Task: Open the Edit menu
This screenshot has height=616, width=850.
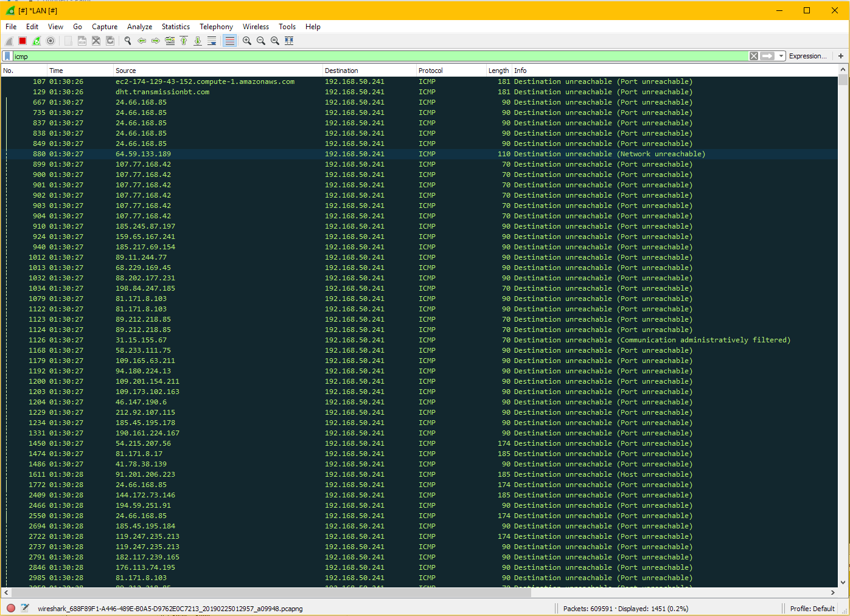Action: tap(32, 27)
